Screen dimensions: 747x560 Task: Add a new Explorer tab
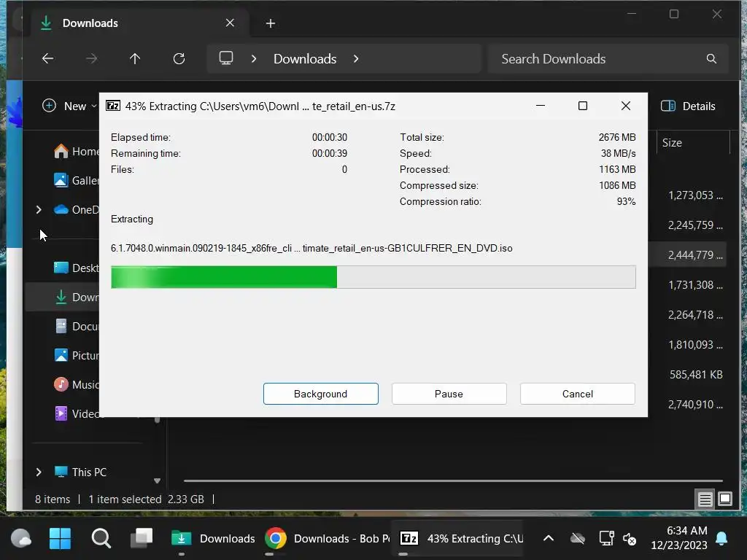tap(271, 23)
